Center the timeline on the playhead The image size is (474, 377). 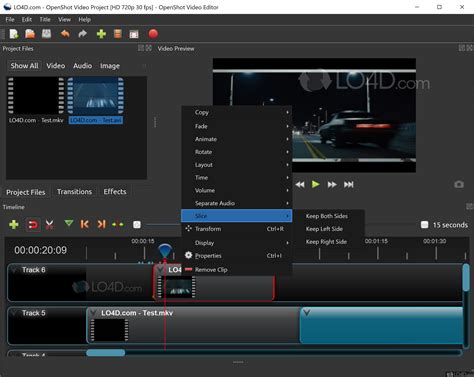[118, 225]
